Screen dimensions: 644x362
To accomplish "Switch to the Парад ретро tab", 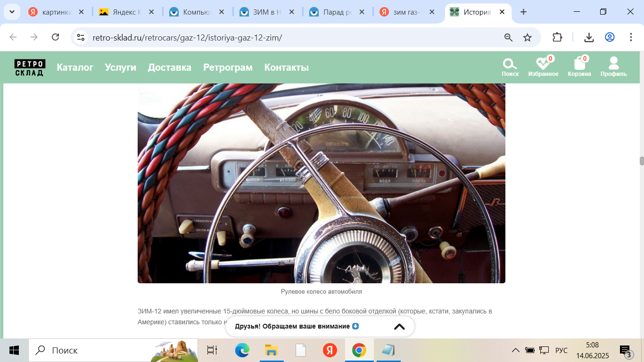I will point(337,12).
